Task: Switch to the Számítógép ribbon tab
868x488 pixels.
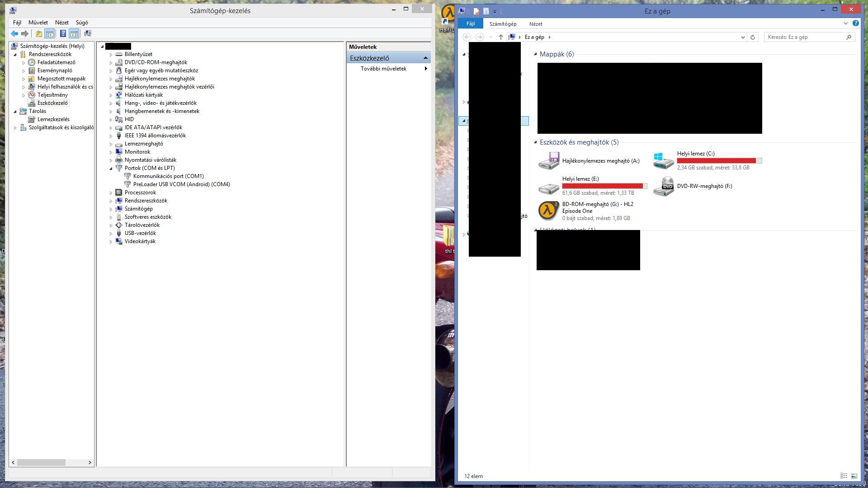Action: click(503, 24)
